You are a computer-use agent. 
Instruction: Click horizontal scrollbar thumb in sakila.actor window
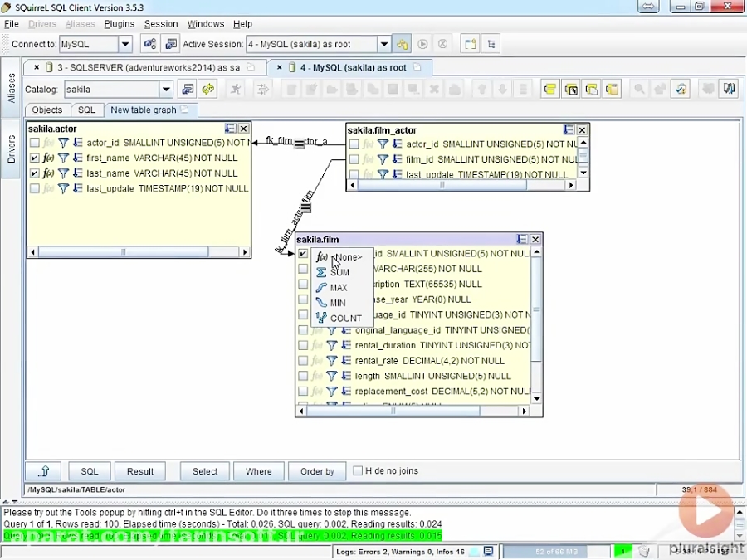point(123,252)
